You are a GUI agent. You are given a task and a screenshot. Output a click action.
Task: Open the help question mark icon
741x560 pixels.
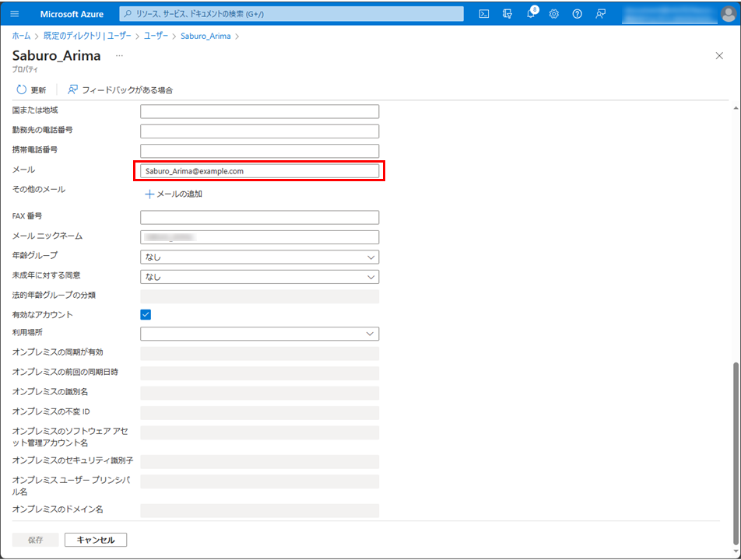577,14
